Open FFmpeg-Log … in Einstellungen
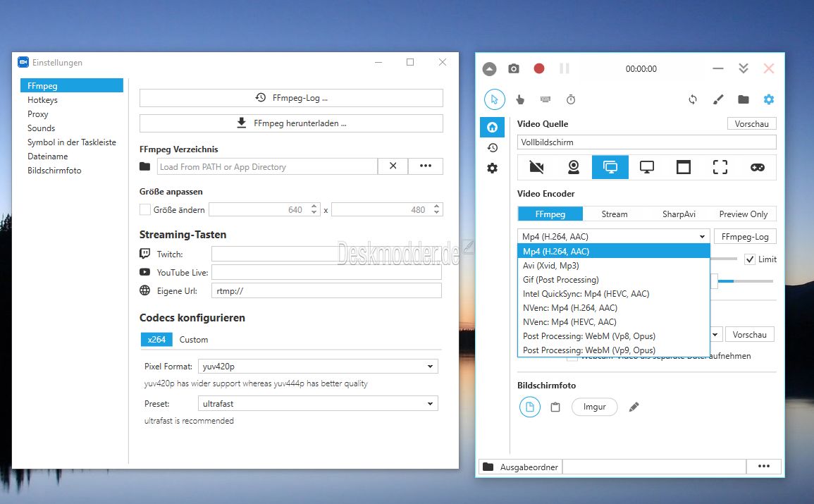 click(291, 97)
